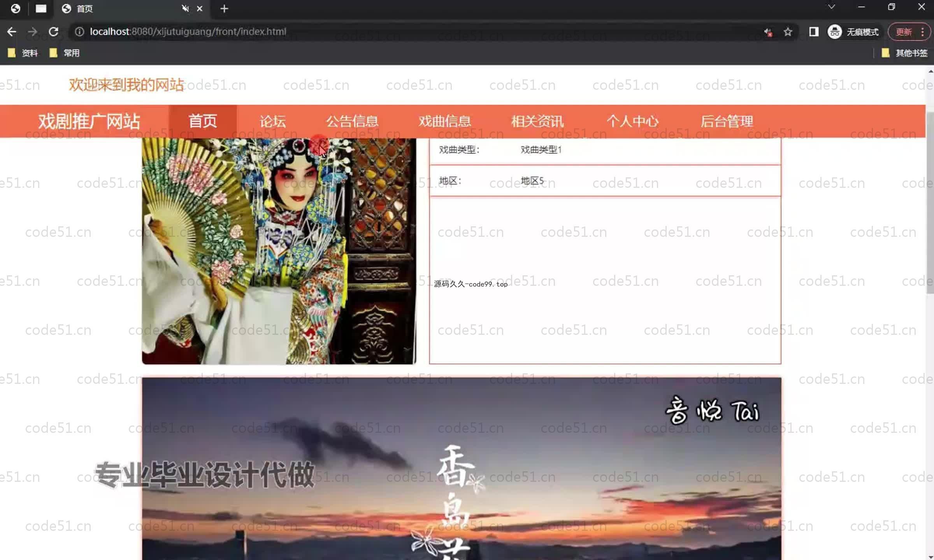Open the 戏曲信息 navigation item

(x=445, y=121)
